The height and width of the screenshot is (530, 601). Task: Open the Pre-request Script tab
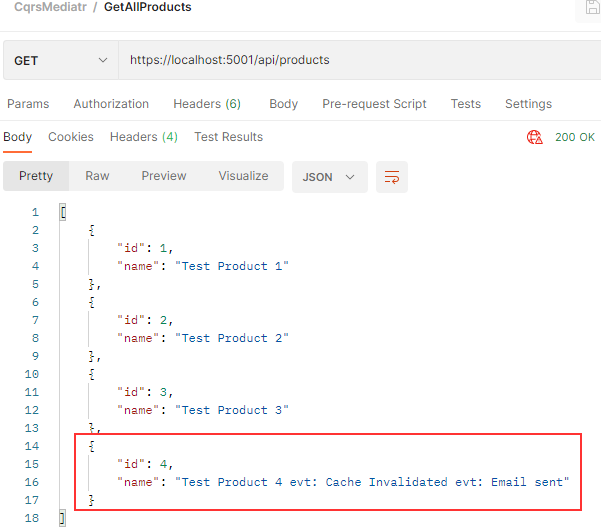[374, 104]
